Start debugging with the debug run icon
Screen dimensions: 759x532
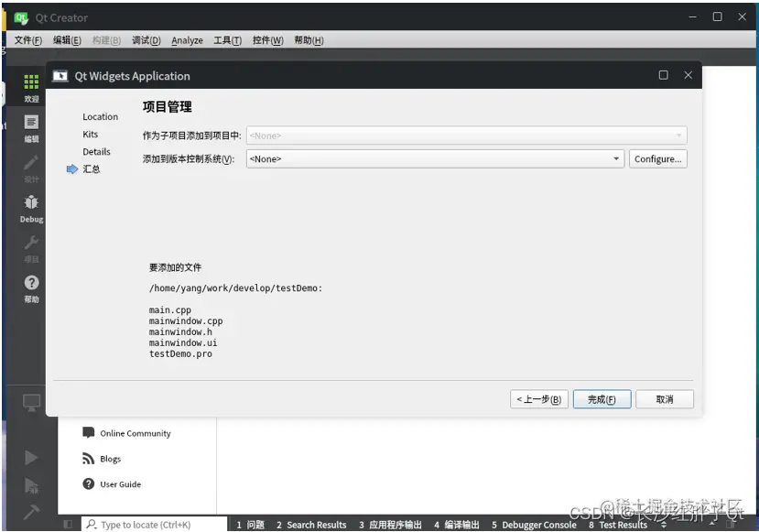(30, 483)
